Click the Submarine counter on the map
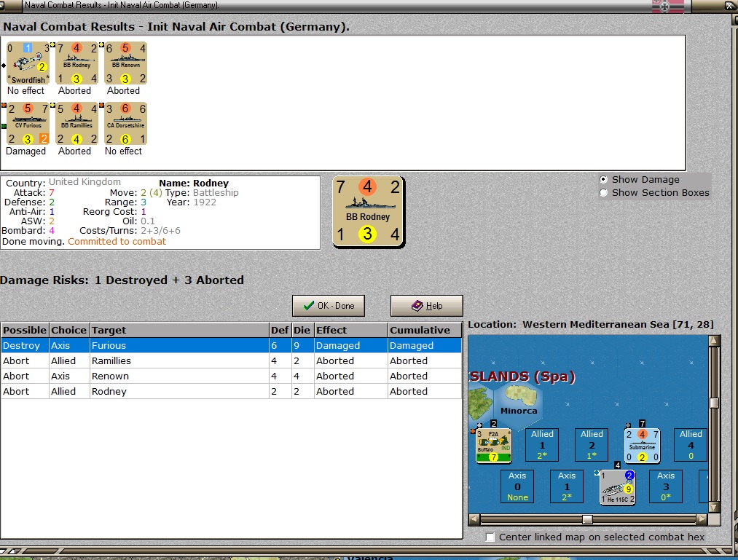 (x=642, y=445)
